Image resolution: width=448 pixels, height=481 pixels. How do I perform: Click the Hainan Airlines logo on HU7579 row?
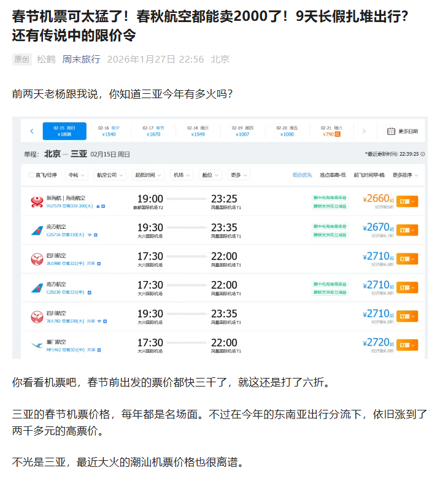[x=37, y=201]
